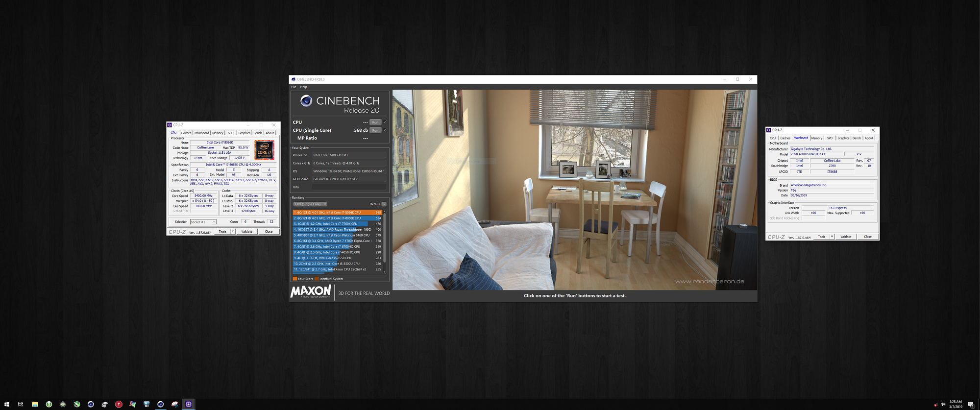Screen dimensions: 980x410
Task: Click the red T stop-sign taskbar icon
Action: tap(119, 404)
